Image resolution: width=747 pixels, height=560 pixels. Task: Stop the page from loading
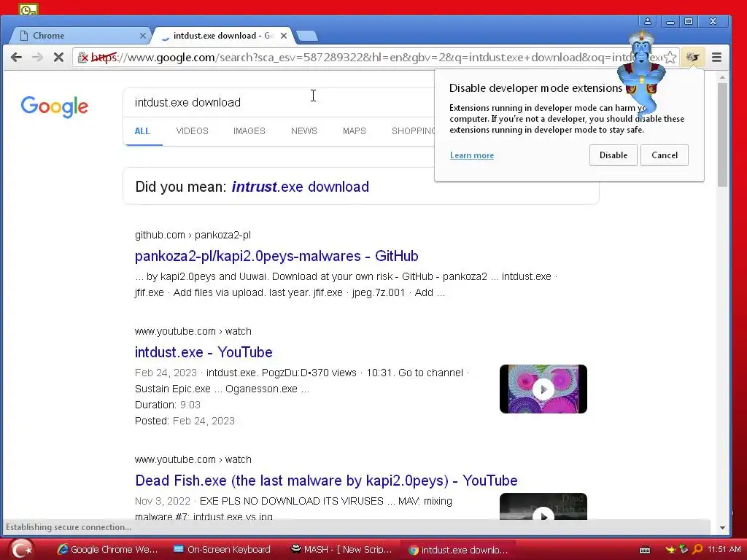click(x=58, y=58)
